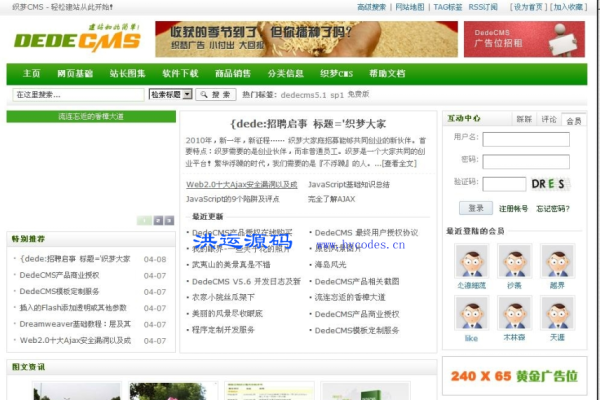Click the green slideshow caption bar

tap(91, 116)
